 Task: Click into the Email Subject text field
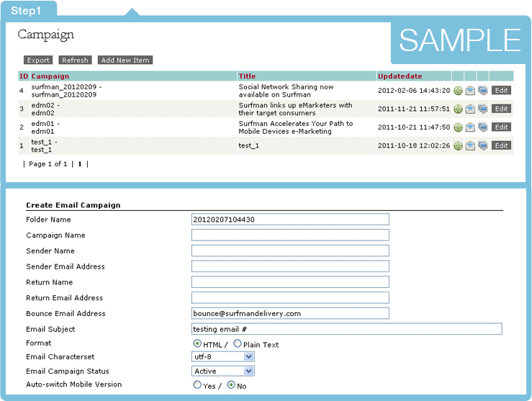(346, 329)
